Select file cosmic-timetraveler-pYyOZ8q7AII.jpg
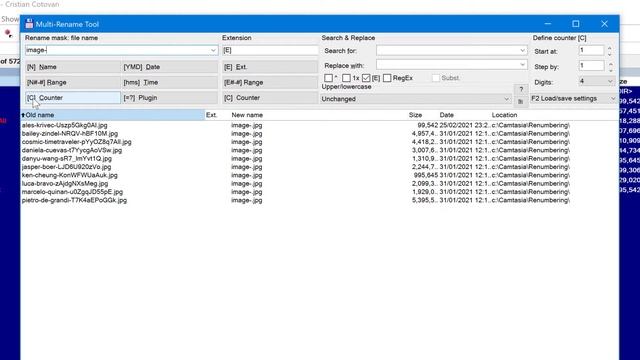 tap(77, 142)
